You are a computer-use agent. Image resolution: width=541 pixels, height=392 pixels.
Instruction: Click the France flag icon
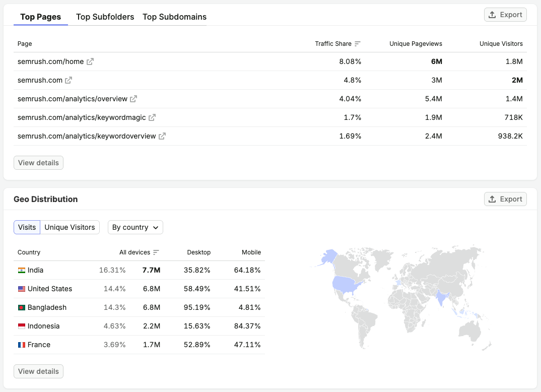(21, 345)
